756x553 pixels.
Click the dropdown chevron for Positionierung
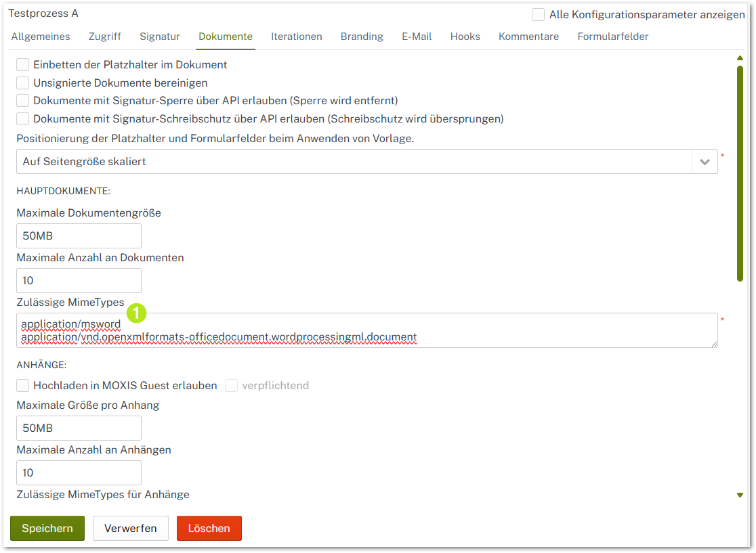(705, 162)
